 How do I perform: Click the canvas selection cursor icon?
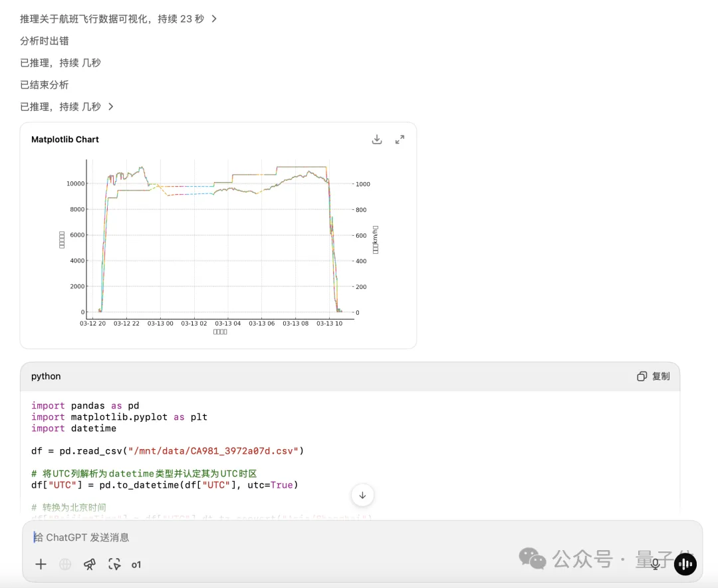[x=114, y=564]
